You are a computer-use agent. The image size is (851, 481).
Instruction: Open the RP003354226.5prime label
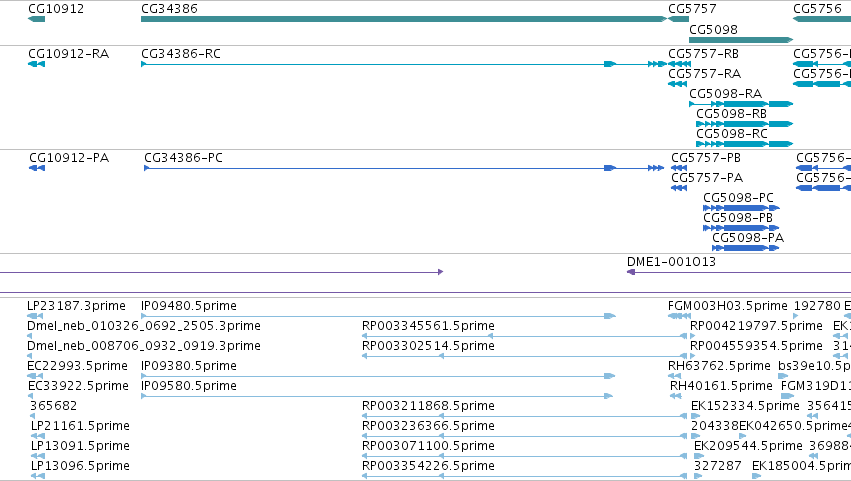tap(428, 466)
